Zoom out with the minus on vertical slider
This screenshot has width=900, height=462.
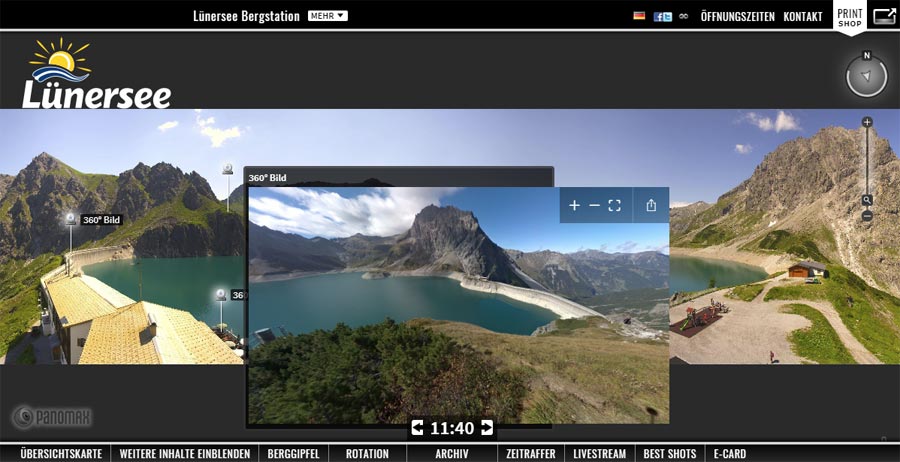coord(867,216)
